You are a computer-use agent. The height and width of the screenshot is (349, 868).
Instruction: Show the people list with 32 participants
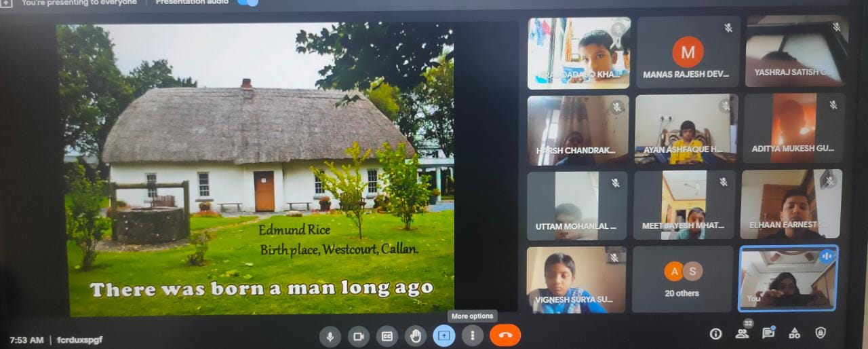[x=742, y=333]
